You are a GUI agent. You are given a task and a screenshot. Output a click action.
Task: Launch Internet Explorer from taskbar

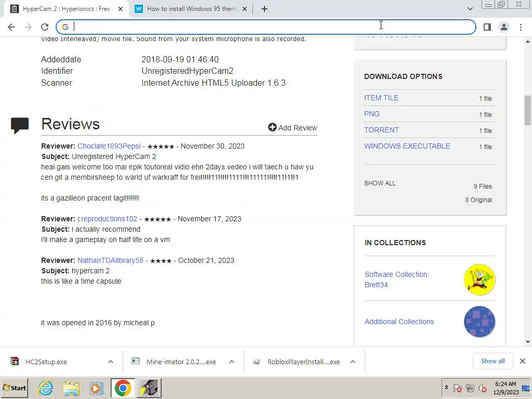tap(46, 388)
